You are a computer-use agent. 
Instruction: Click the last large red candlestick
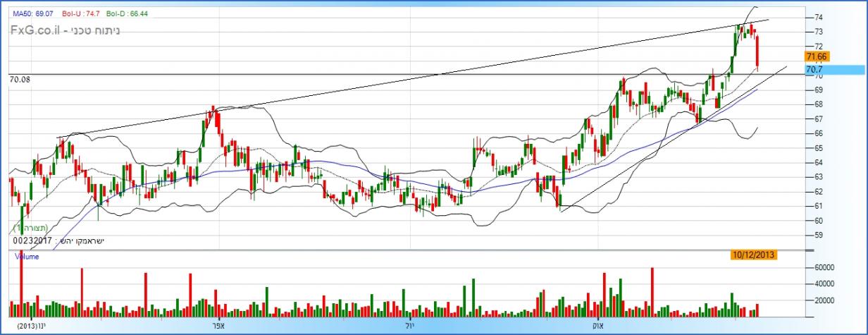click(757, 54)
